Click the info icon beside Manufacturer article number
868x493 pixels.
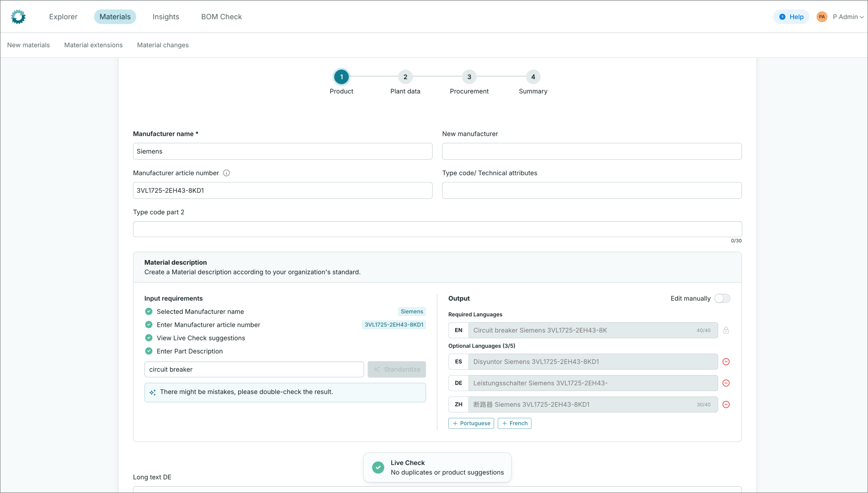pyautogui.click(x=226, y=173)
